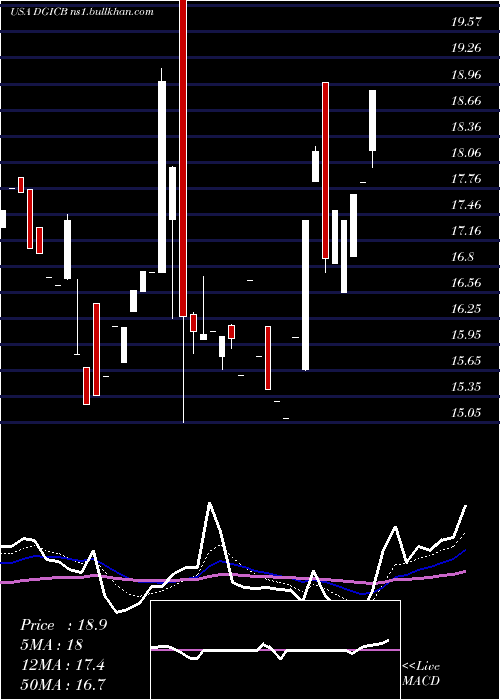Click the 19.57 price axis label
This screenshot has height=700, width=500.
(x=467, y=22)
